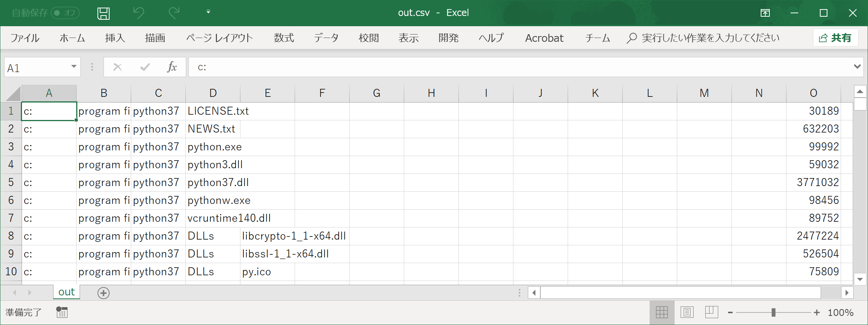
Task: Switch to the ヘルプ ribbon tab
Action: click(491, 38)
